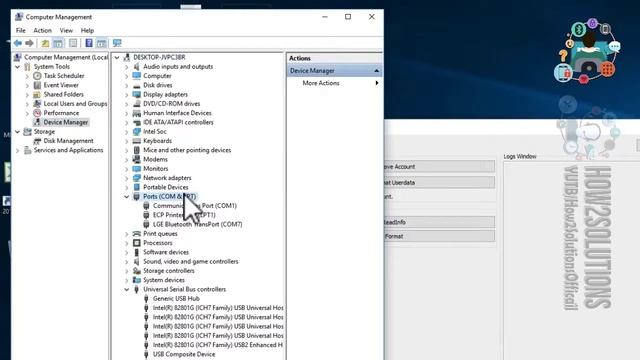Image resolution: width=640 pixels, height=360 pixels.
Task: Click Format Userdata button in background window
Action: (x=439, y=182)
